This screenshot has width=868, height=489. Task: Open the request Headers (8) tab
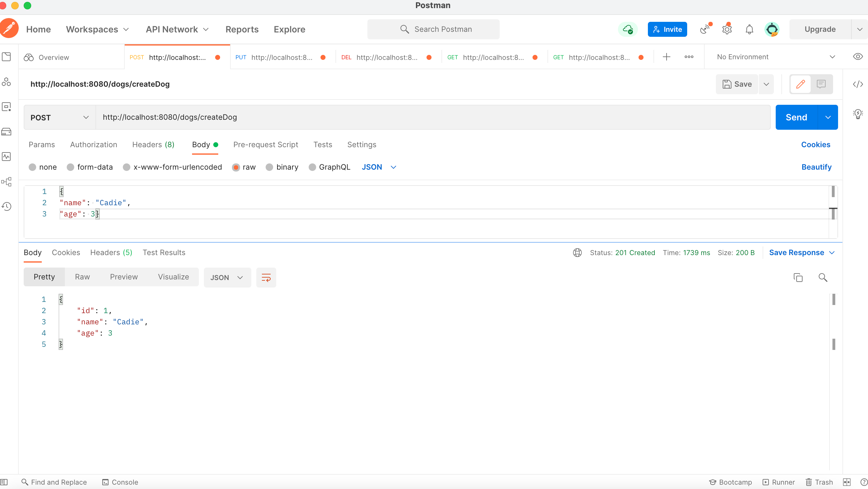153,145
